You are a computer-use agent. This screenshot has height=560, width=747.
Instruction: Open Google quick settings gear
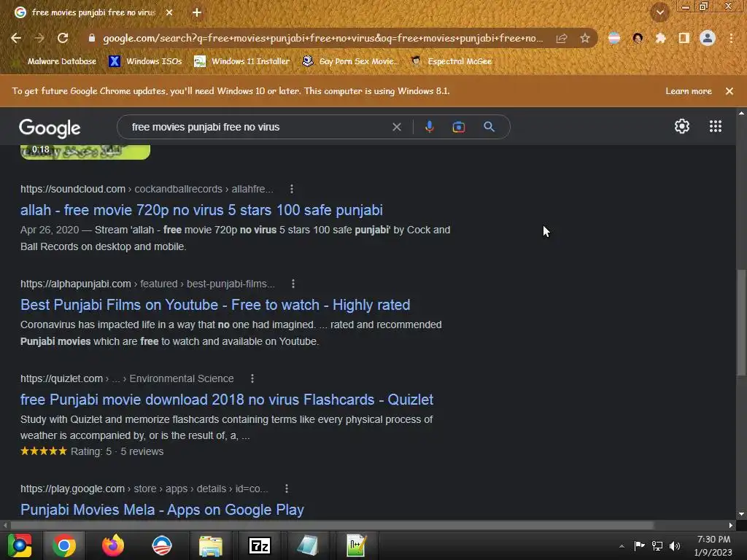pyautogui.click(x=682, y=126)
